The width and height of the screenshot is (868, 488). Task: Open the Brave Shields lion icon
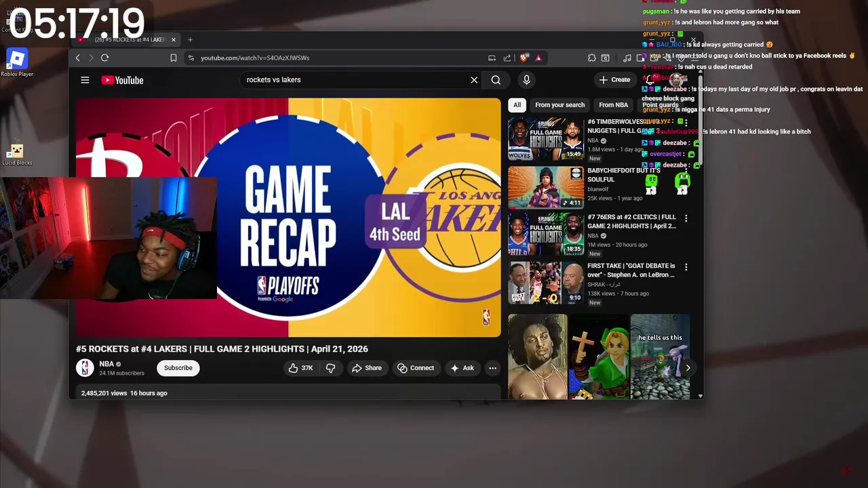[x=524, y=58]
